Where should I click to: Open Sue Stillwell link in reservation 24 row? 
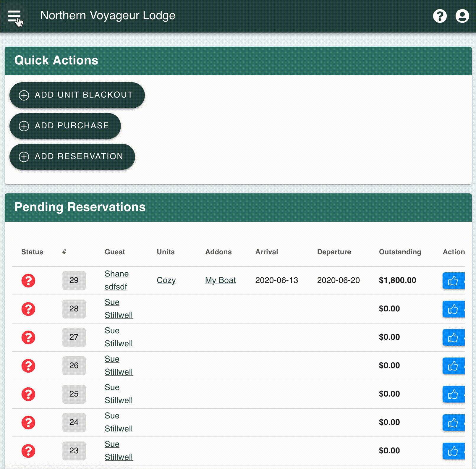click(119, 422)
